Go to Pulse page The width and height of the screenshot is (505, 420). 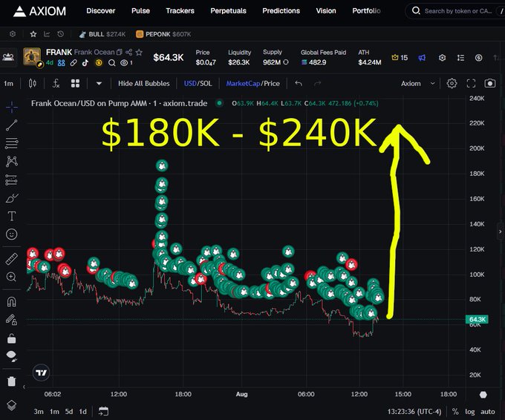pos(140,11)
